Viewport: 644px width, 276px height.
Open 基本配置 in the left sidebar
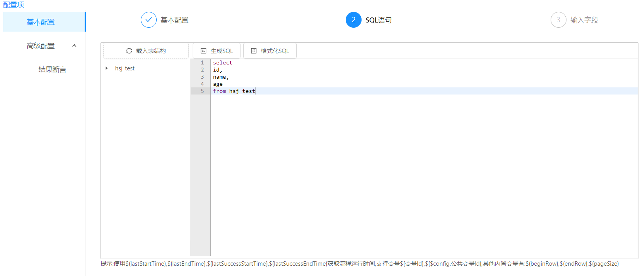[x=41, y=22]
